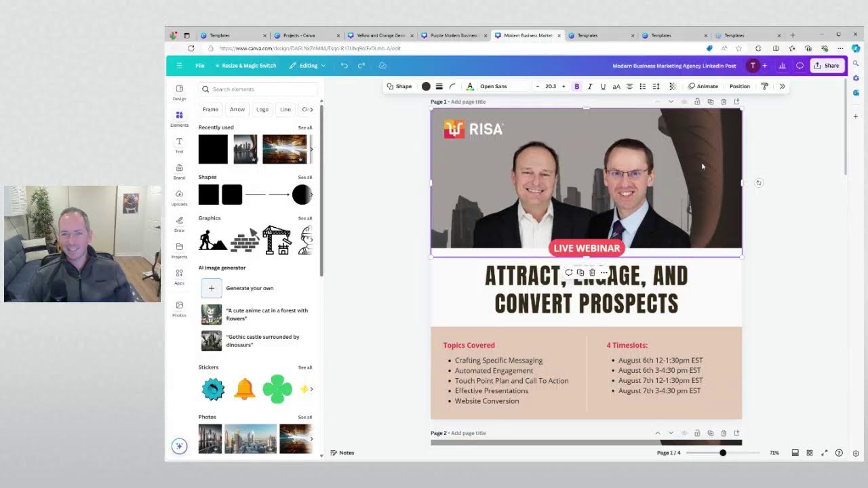Move Page 1 down with chevron
Image resolution: width=868 pixels, height=488 pixels.
671,102
